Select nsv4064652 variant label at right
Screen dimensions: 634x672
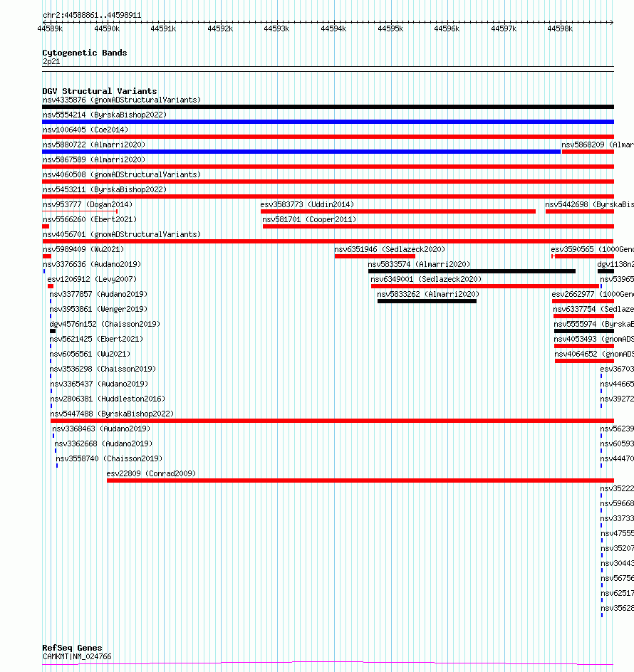click(594, 354)
